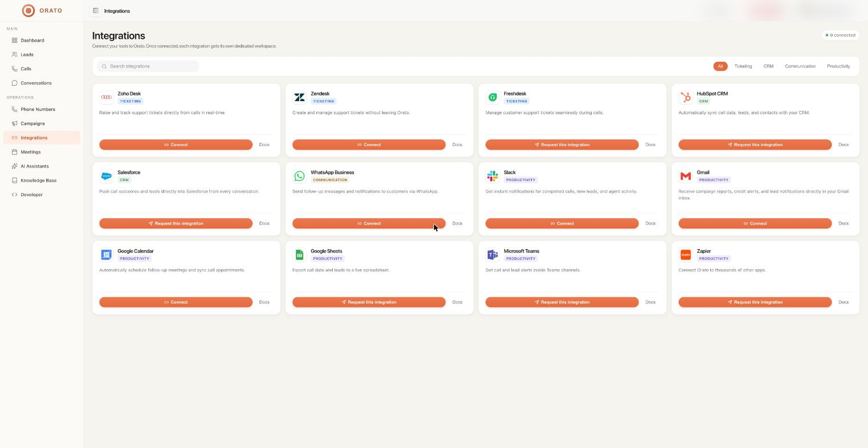The image size is (868, 448).
Task: Open the Knowledge Base page
Action: [x=42, y=181]
